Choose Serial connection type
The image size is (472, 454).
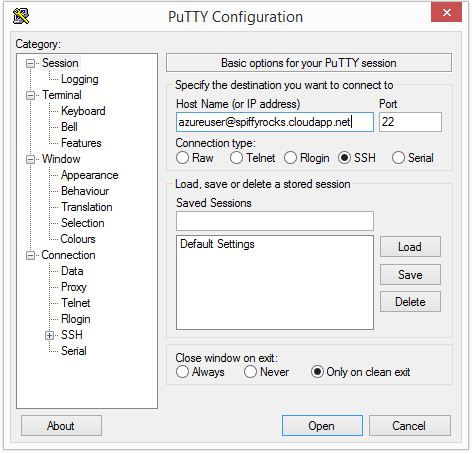pyautogui.click(x=398, y=158)
